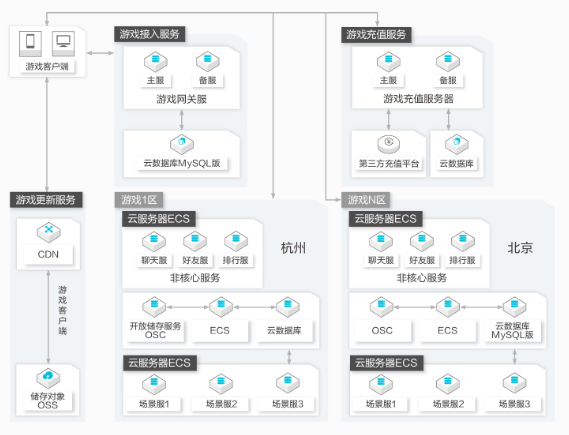569x435 pixels.
Task: Click the CDN network icon
Action: coord(49,232)
